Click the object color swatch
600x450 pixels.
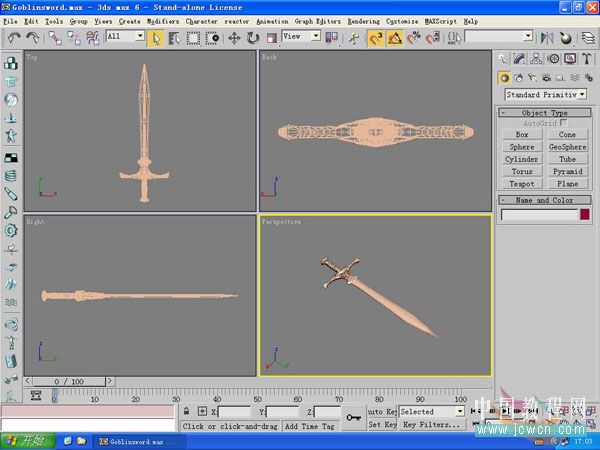585,214
